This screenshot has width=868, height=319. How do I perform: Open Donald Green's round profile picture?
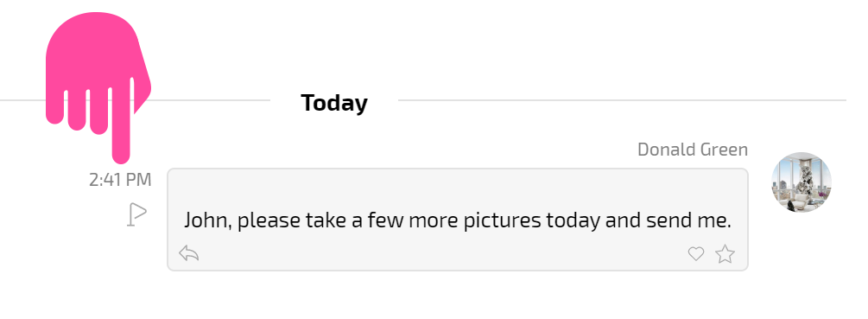pos(801,182)
